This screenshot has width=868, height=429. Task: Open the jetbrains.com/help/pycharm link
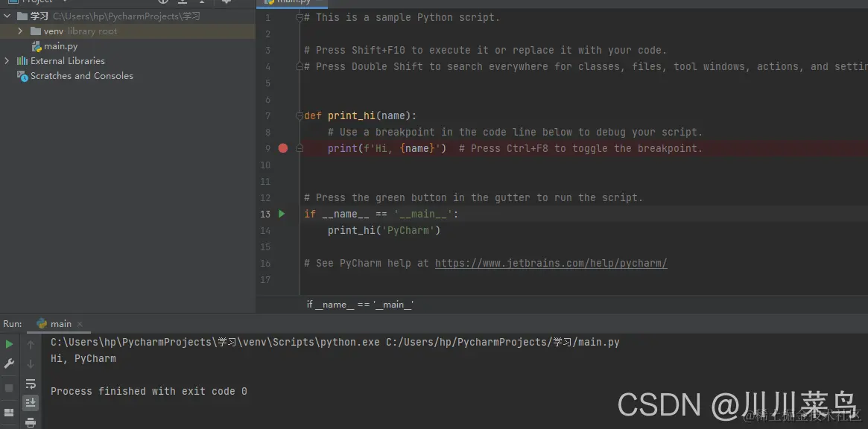coord(551,263)
